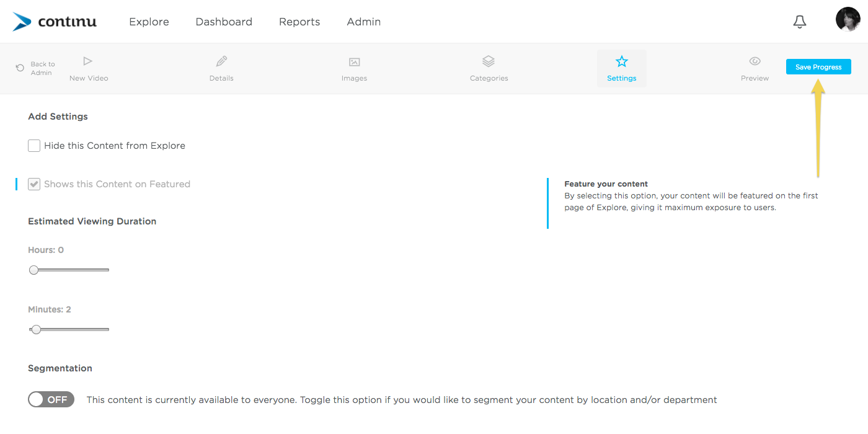Check Hide this Content from Explore
This screenshot has height=434, width=868.
click(34, 146)
